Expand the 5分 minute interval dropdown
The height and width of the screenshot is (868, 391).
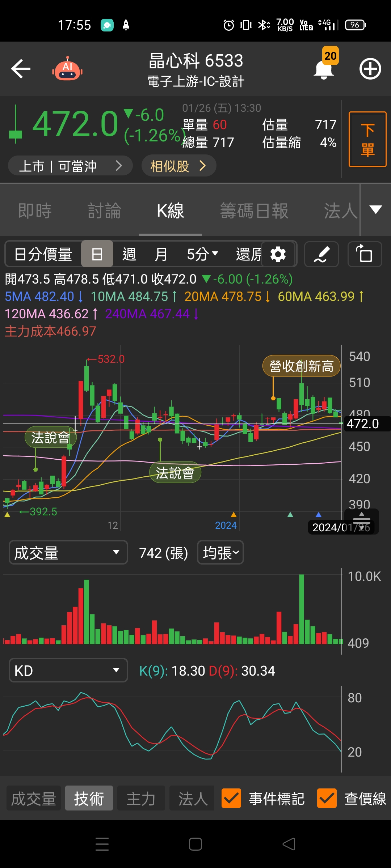202,254
